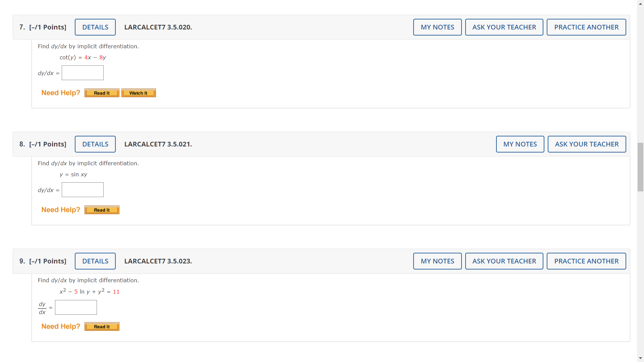Click Read It for problem 7
644x362 pixels.
(x=102, y=93)
